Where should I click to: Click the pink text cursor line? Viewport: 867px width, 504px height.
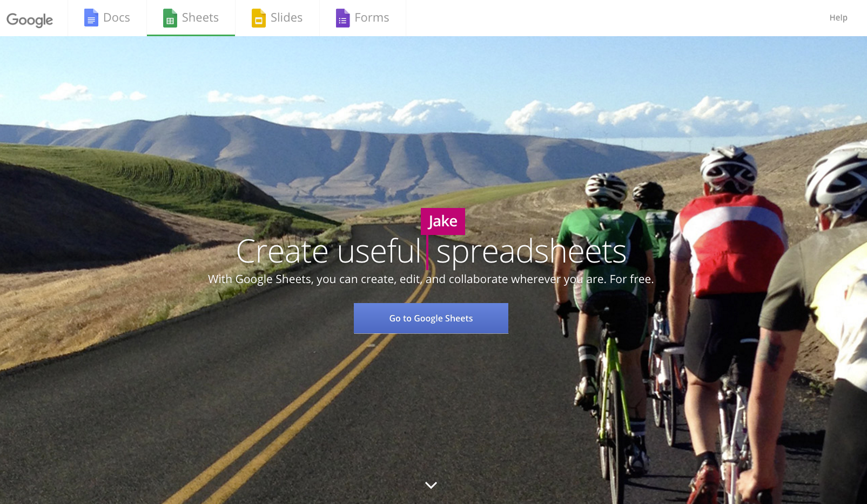tap(427, 252)
